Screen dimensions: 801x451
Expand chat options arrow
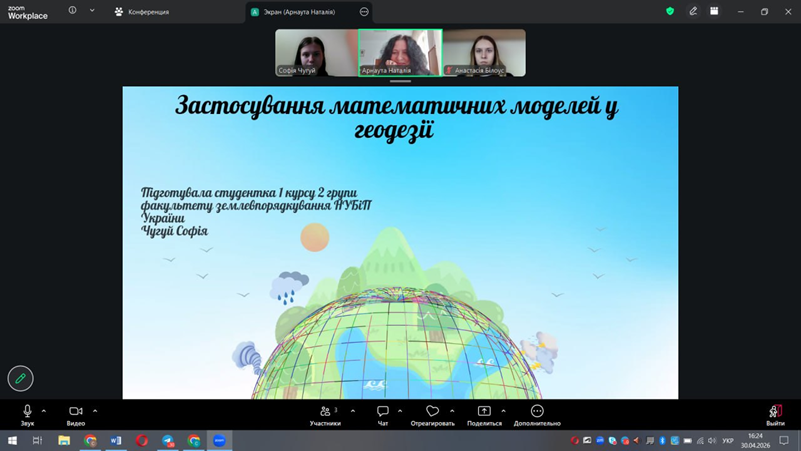(400, 411)
